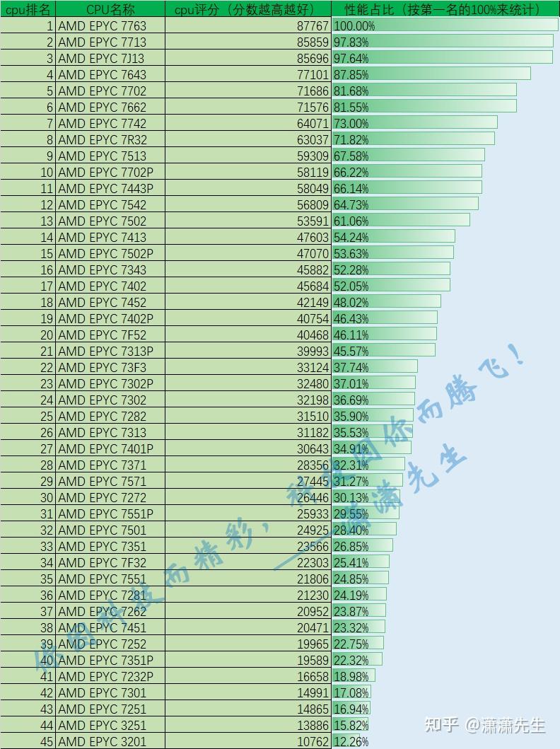Select cell 'AMD EPYC 7551P'
560x749 pixels.
110,513
